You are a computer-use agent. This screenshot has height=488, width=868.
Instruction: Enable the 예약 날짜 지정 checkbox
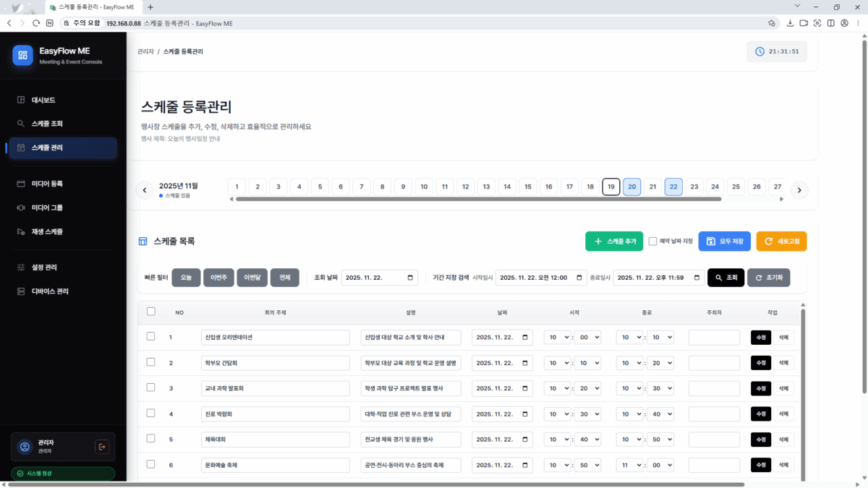coord(653,241)
